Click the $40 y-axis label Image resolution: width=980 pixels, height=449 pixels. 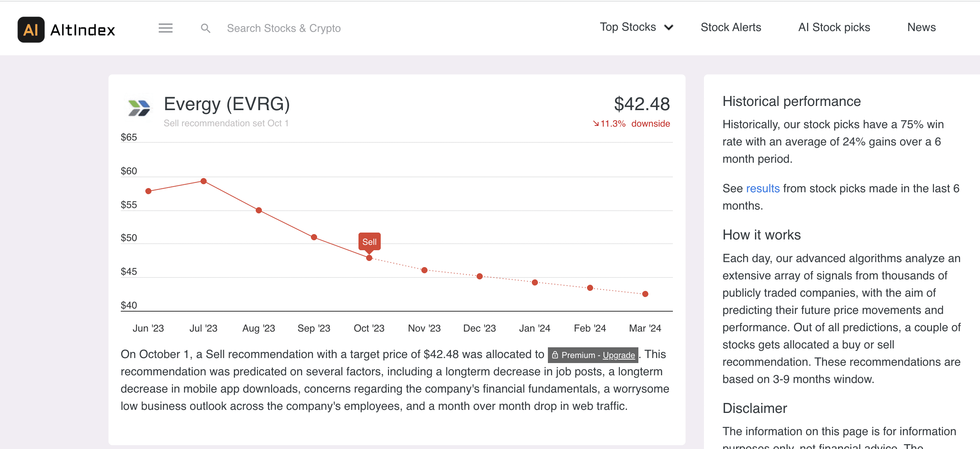129,305
